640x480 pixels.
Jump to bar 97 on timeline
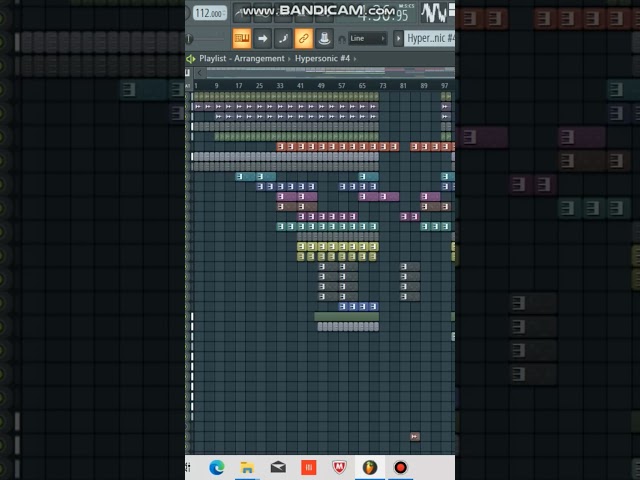pyautogui.click(x=444, y=86)
